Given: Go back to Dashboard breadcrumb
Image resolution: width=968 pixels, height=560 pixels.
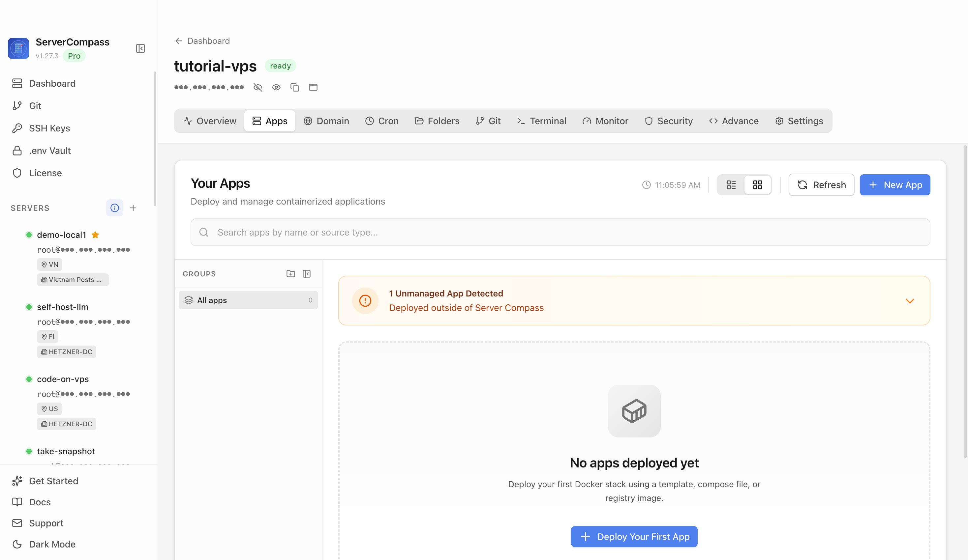Looking at the screenshot, I should pos(202,41).
